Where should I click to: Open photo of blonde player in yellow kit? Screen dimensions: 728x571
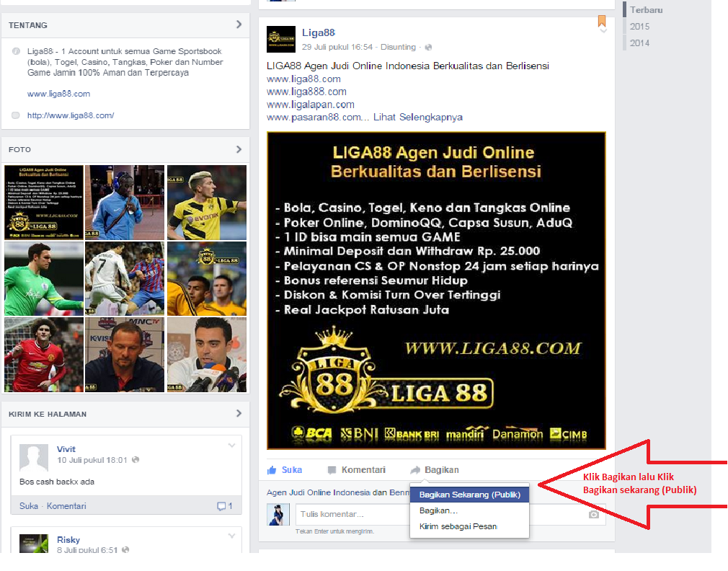[x=207, y=203]
